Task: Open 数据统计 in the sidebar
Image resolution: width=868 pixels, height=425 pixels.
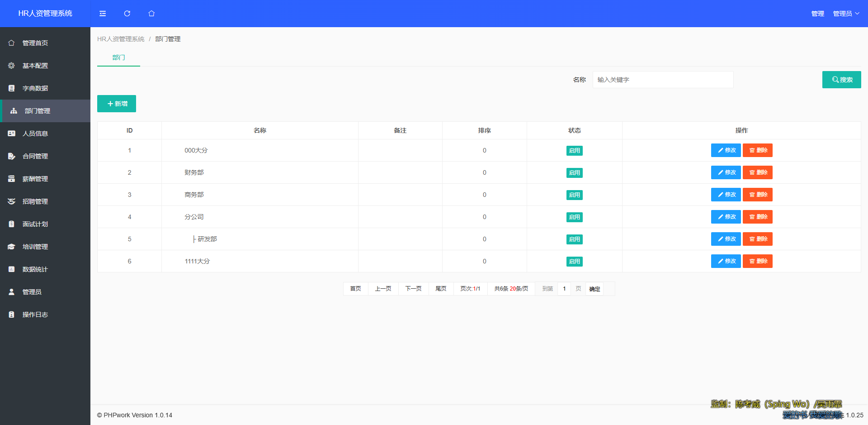Action: coord(35,269)
